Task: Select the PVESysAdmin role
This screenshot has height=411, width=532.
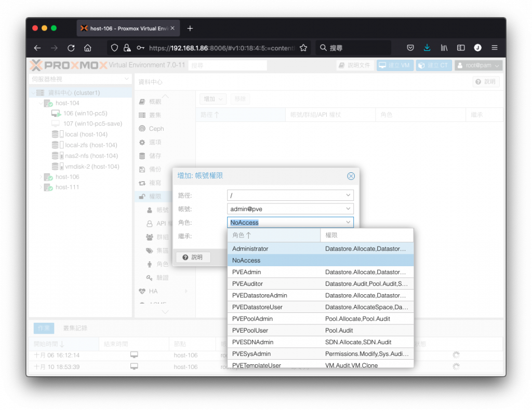Action: click(x=321, y=354)
